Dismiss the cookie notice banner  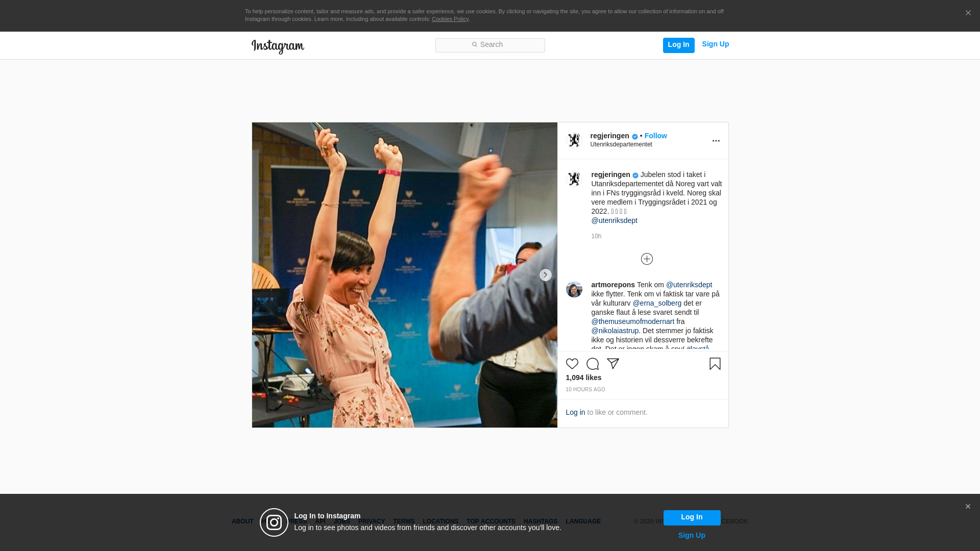pos(968,13)
